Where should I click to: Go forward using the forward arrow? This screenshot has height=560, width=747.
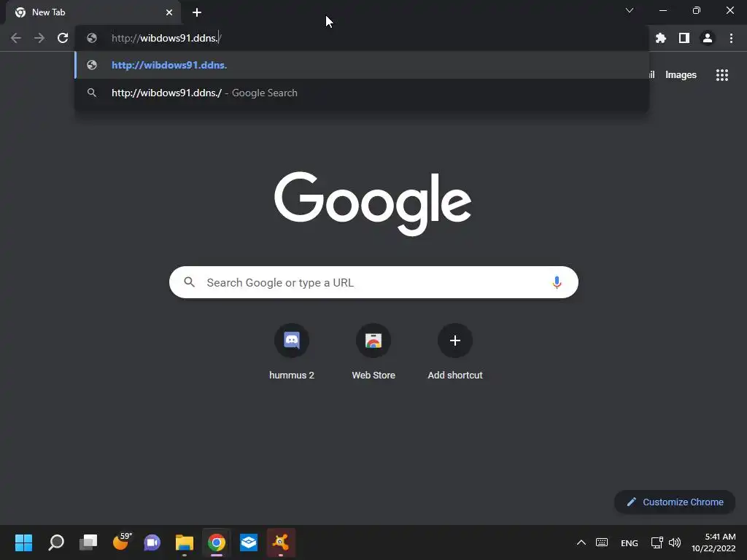tap(39, 38)
